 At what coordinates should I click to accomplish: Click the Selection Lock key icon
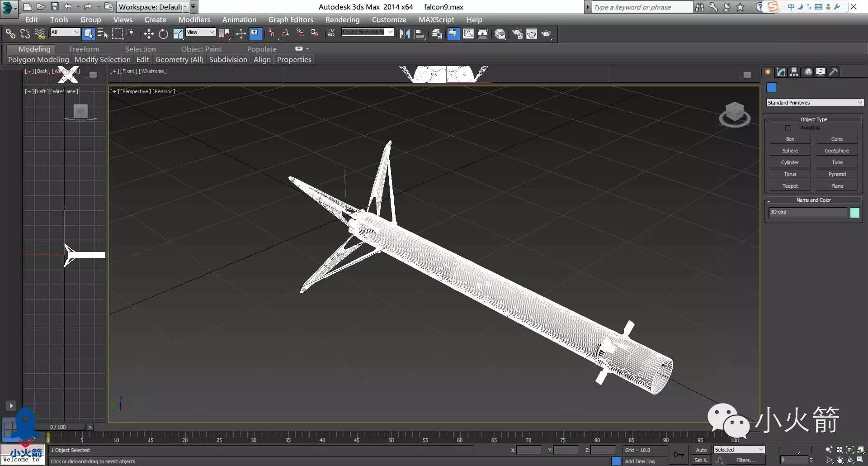click(679, 455)
